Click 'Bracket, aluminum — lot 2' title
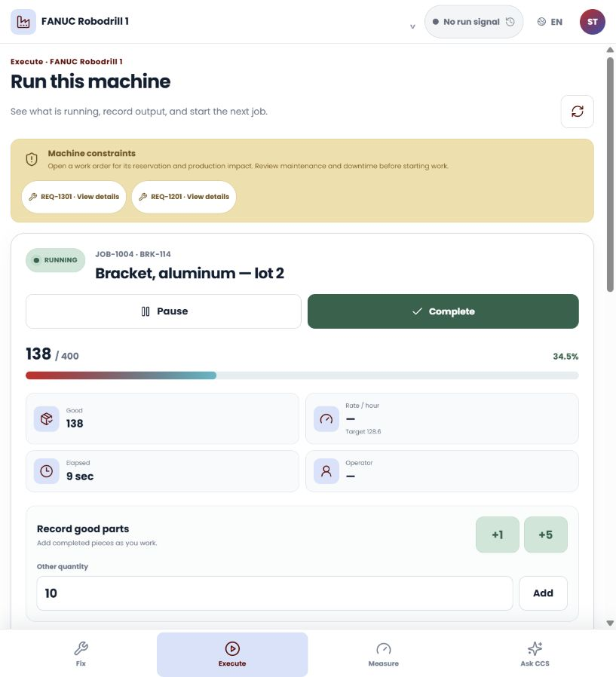This screenshot has width=616, height=677. coord(189,274)
